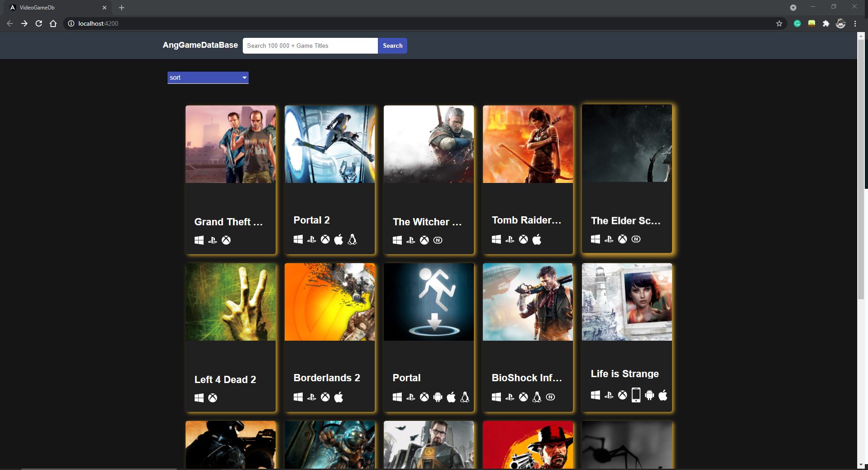Go back to the previous page
This screenshot has height=470, width=868.
[x=10, y=23]
